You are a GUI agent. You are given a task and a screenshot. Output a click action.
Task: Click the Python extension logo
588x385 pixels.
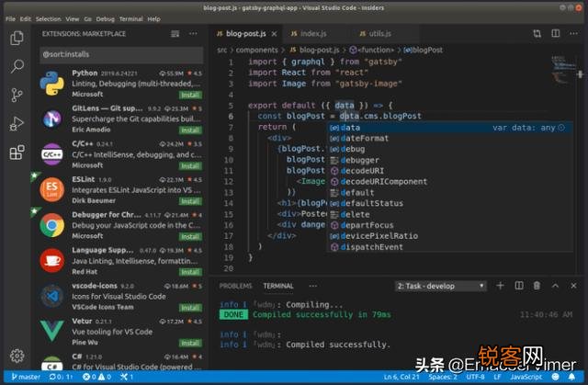pos(51,84)
